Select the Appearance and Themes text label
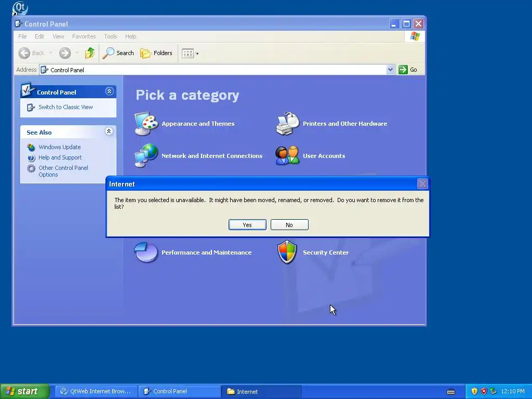This screenshot has height=399, width=532. [x=198, y=124]
